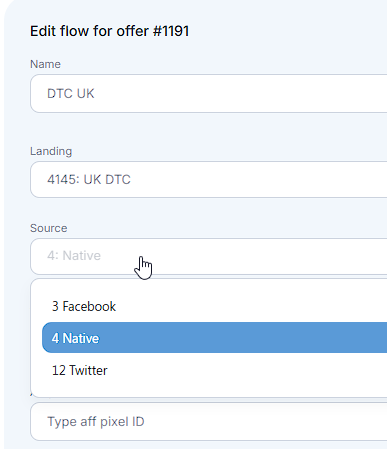The width and height of the screenshot is (387, 449).
Task: Open the Landing dropdown showing 4145: UK DTC
Action: (209, 180)
